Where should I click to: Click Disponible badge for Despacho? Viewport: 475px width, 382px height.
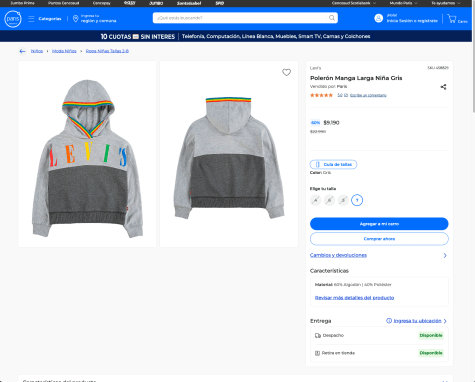(x=431, y=335)
